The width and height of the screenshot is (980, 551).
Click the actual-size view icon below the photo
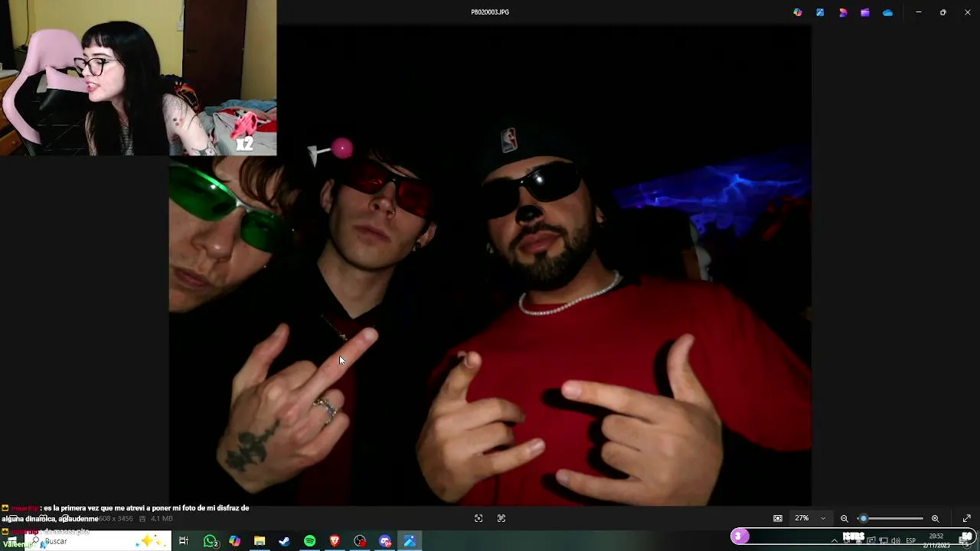click(501, 518)
